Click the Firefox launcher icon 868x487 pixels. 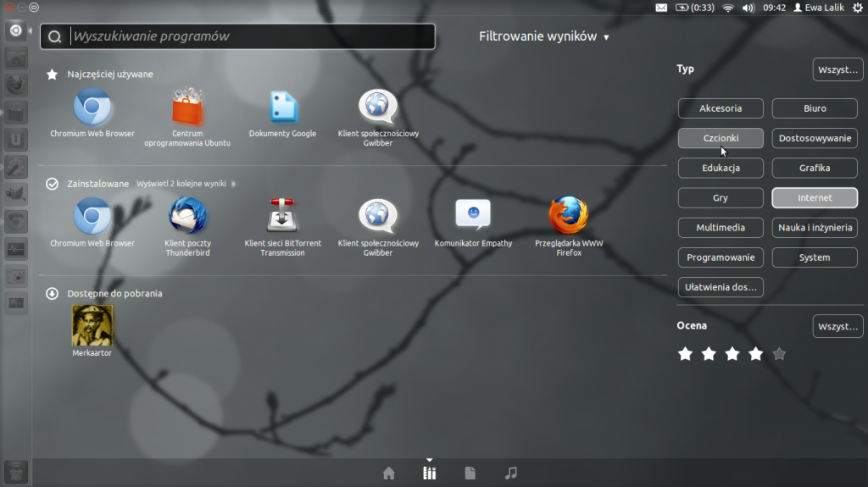[16, 85]
